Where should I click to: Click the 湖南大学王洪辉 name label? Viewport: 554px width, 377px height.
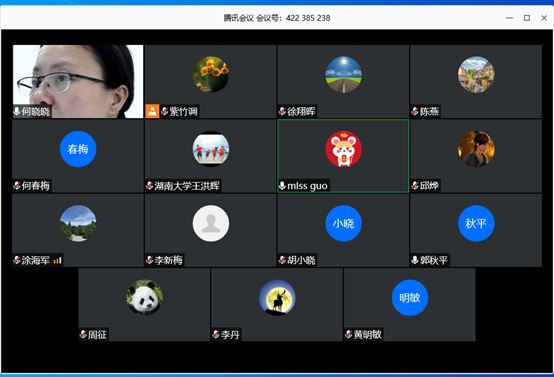point(187,185)
